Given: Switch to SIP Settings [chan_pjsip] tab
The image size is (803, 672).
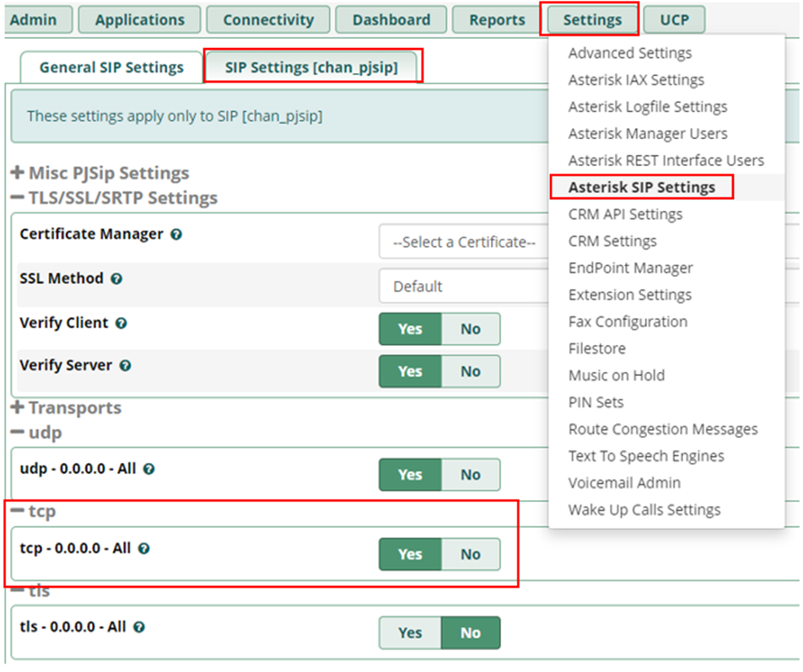Looking at the screenshot, I should click(311, 67).
